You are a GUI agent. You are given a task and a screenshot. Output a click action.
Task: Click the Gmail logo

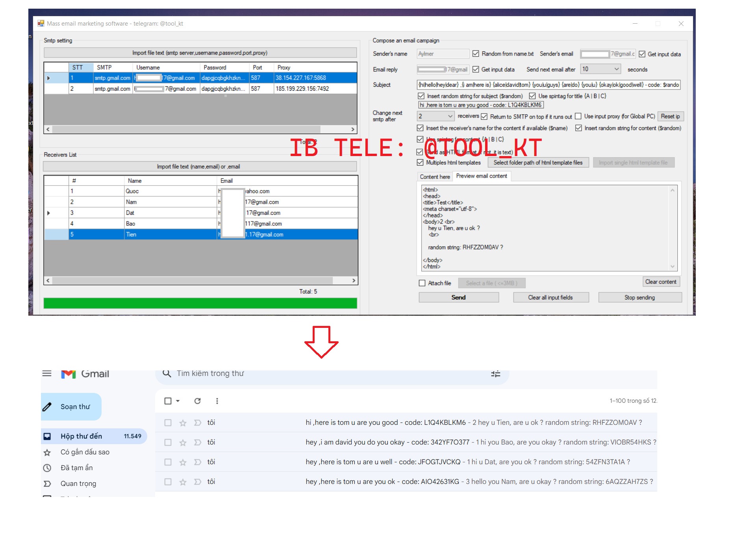85,374
